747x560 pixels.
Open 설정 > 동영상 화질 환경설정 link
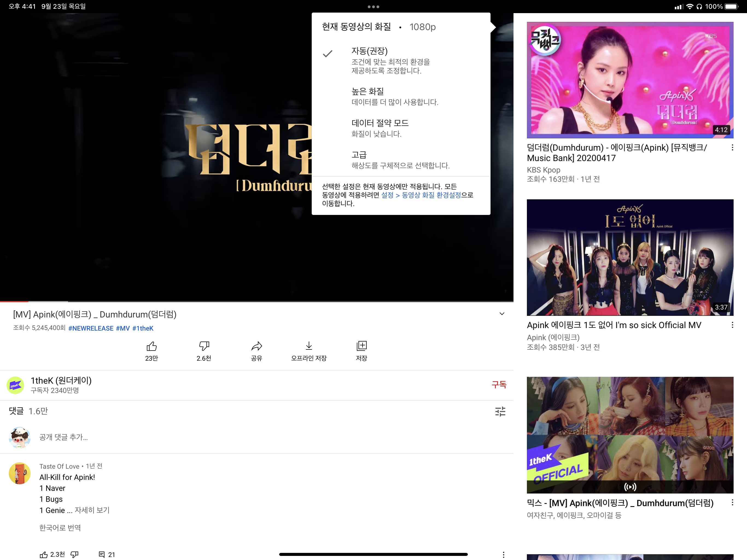(x=421, y=195)
